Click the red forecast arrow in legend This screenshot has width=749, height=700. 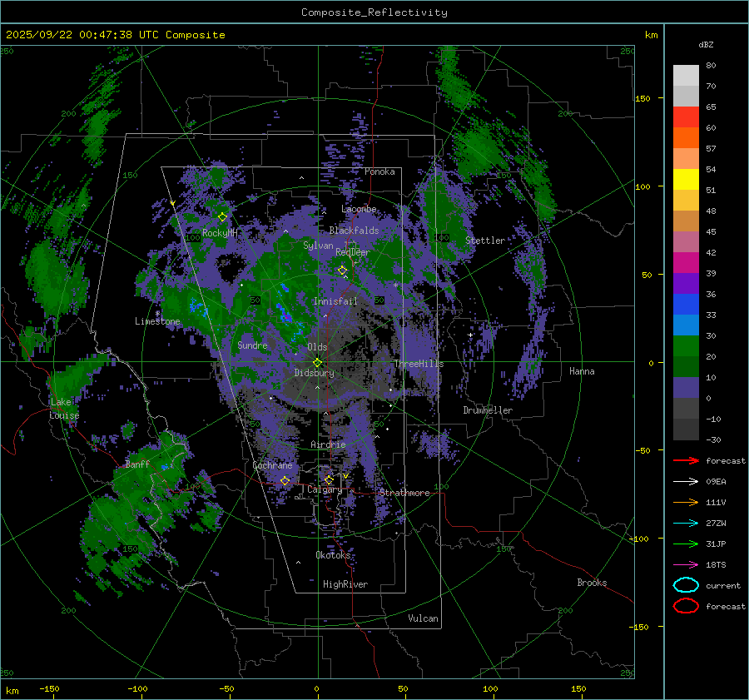coord(686,460)
